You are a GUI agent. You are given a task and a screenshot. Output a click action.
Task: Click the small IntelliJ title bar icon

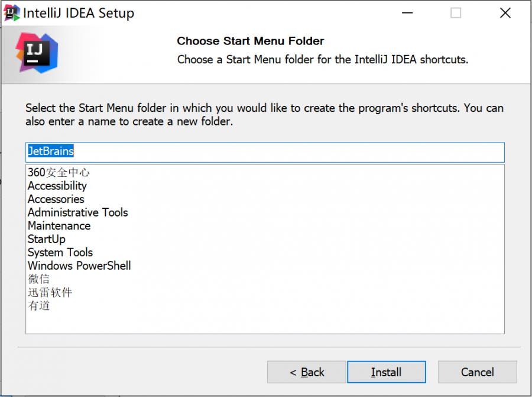pos(12,12)
